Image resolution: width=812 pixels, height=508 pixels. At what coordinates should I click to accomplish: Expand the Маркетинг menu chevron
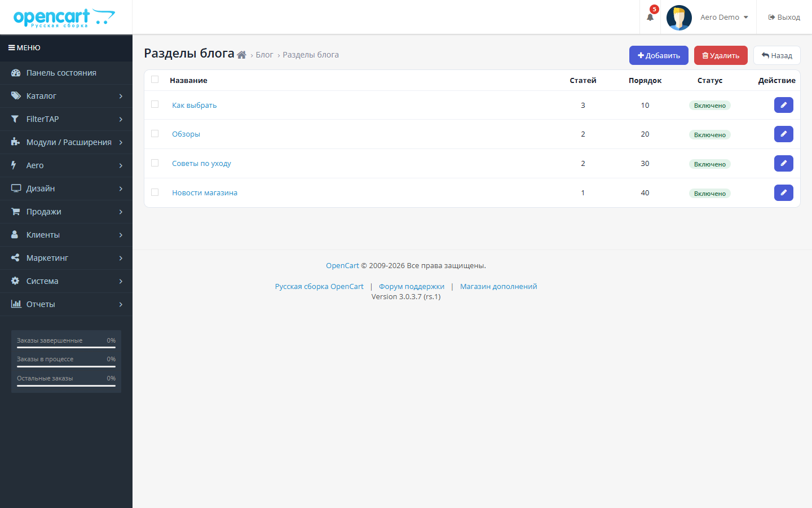point(121,258)
